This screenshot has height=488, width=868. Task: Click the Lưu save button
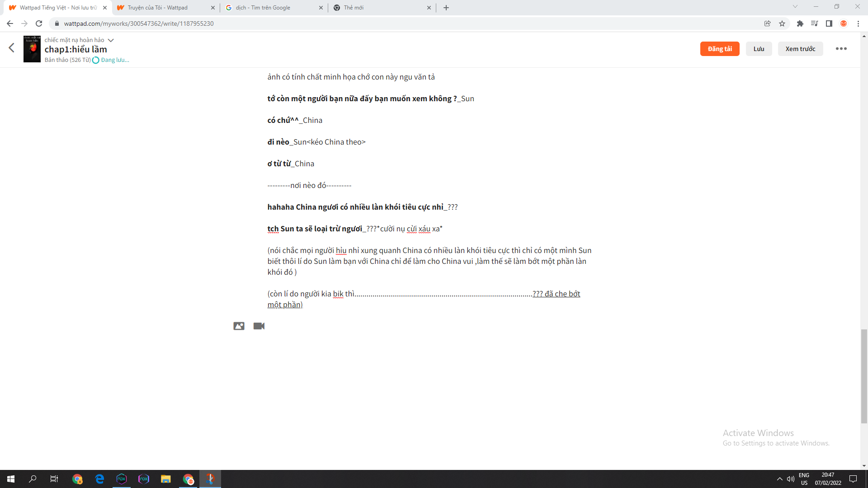(x=759, y=49)
